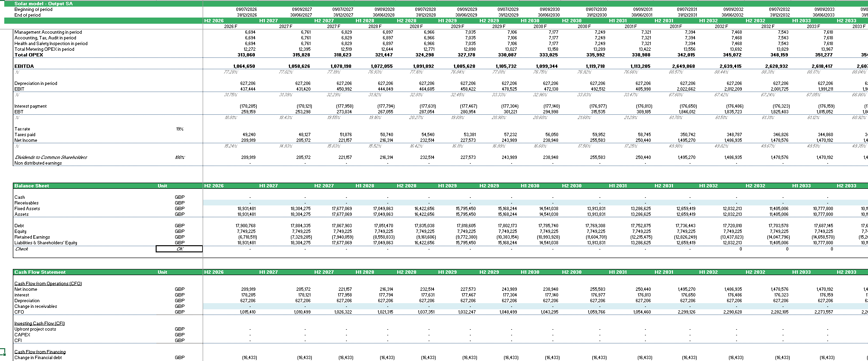Click the "Assets" total label below Fixed Assets
This screenshot has height=361, width=868.
click(21, 214)
